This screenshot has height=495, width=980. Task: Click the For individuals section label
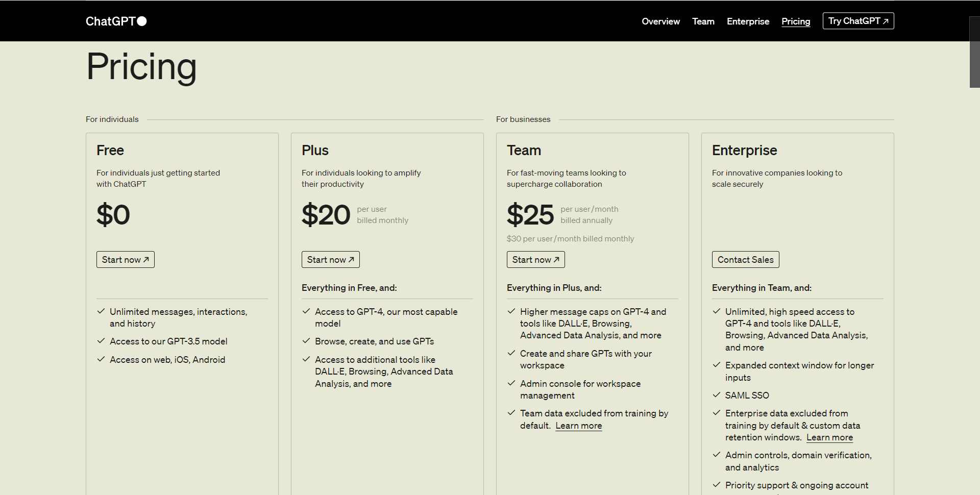pyautogui.click(x=112, y=119)
